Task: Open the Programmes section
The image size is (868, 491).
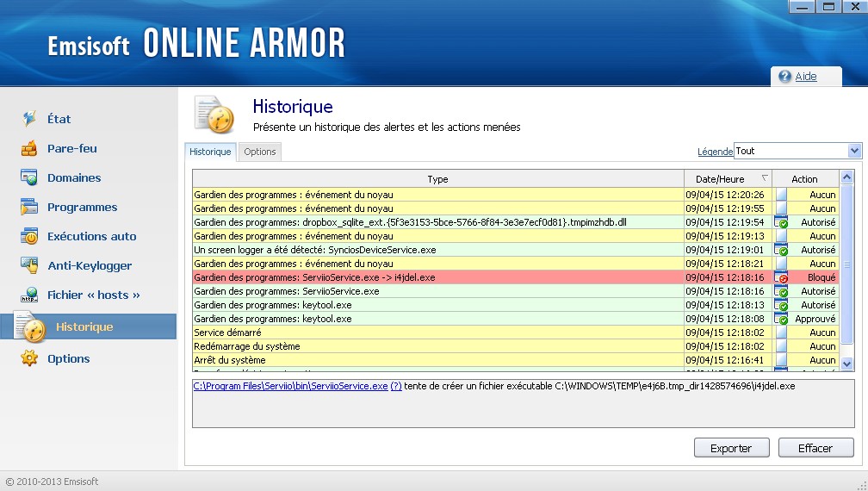Action: click(83, 207)
